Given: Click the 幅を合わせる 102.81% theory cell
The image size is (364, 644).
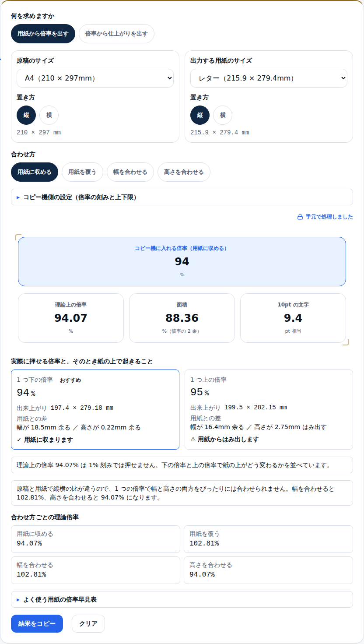Looking at the screenshot, I should click(x=95, y=570).
